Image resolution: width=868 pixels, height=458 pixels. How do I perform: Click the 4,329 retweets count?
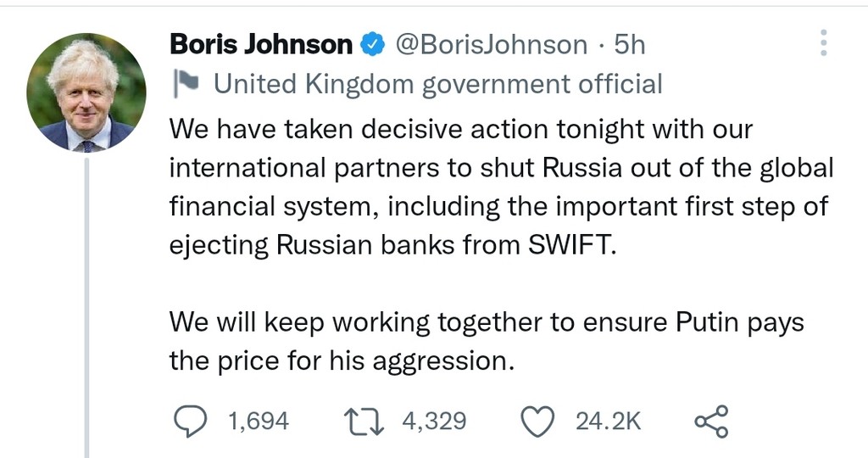[434, 421]
